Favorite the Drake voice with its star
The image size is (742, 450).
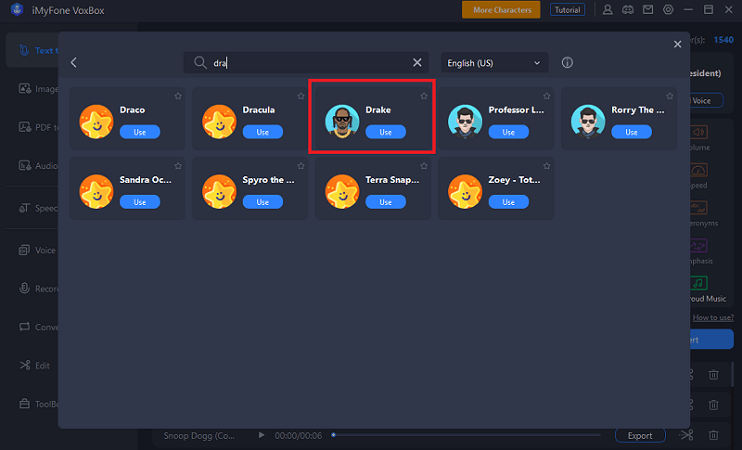424,96
